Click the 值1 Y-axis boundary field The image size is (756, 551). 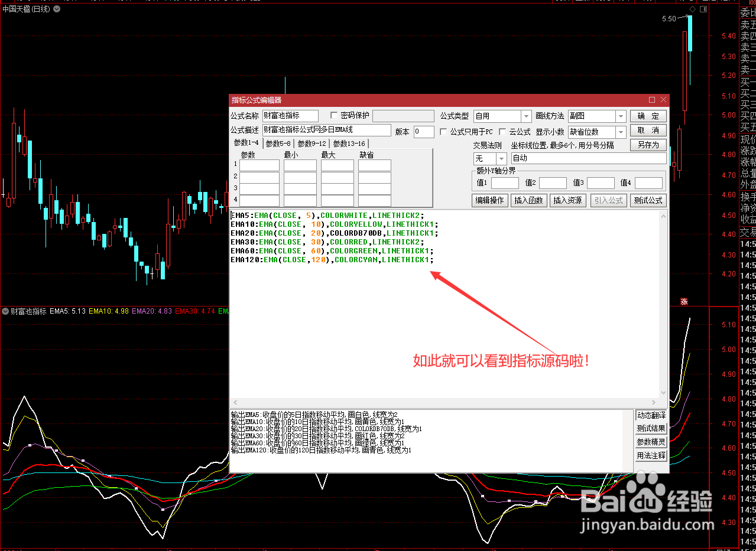pos(505,183)
